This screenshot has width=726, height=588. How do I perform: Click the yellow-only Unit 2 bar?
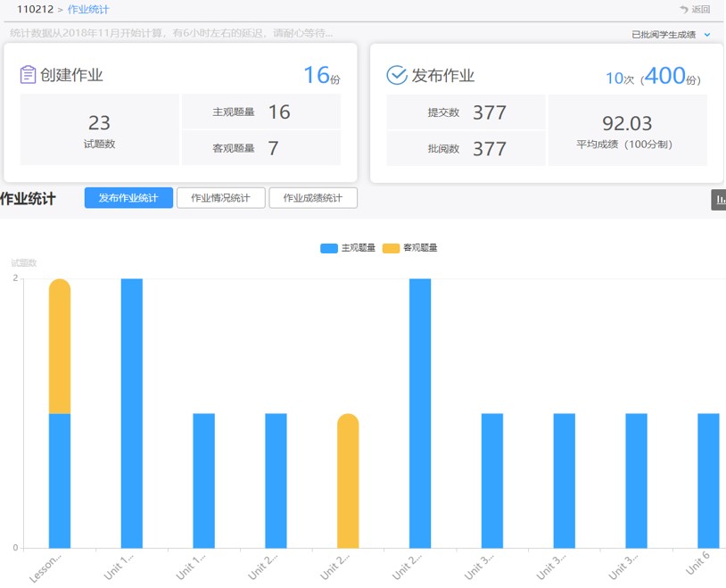tap(348, 482)
